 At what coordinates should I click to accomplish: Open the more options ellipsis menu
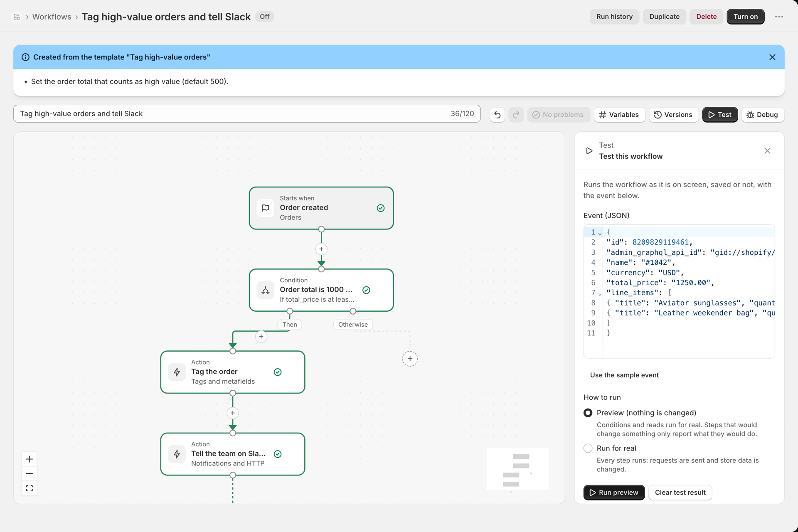pos(779,17)
